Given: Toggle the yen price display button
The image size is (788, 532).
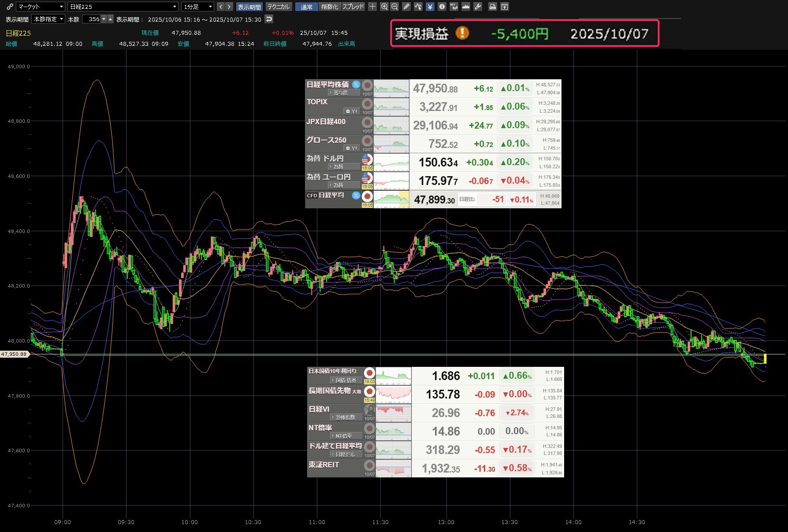Looking at the screenshot, I should coord(430,7).
